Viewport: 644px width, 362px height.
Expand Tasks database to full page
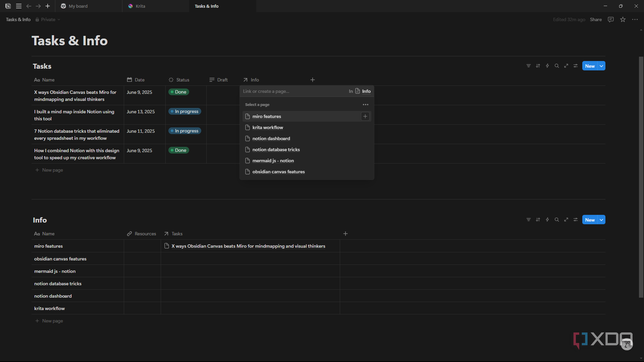click(566, 66)
